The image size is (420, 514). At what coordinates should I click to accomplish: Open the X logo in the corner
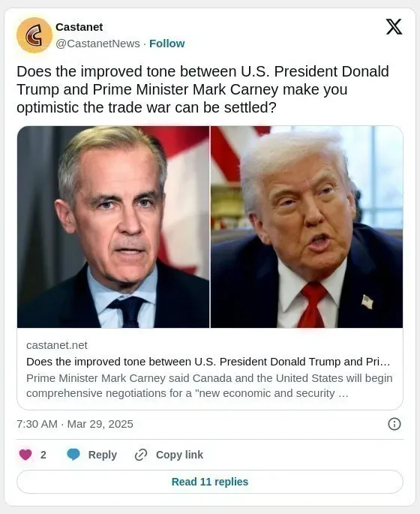click(394, 26)
